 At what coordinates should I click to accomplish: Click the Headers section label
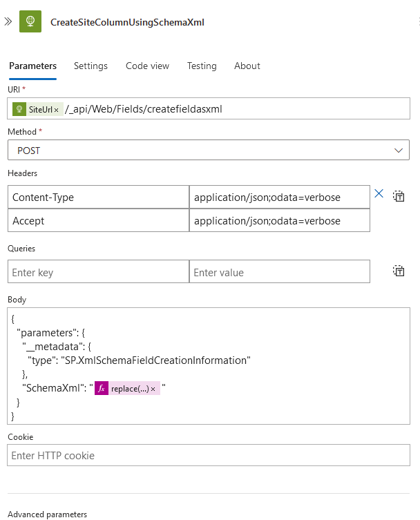point(23,173)
